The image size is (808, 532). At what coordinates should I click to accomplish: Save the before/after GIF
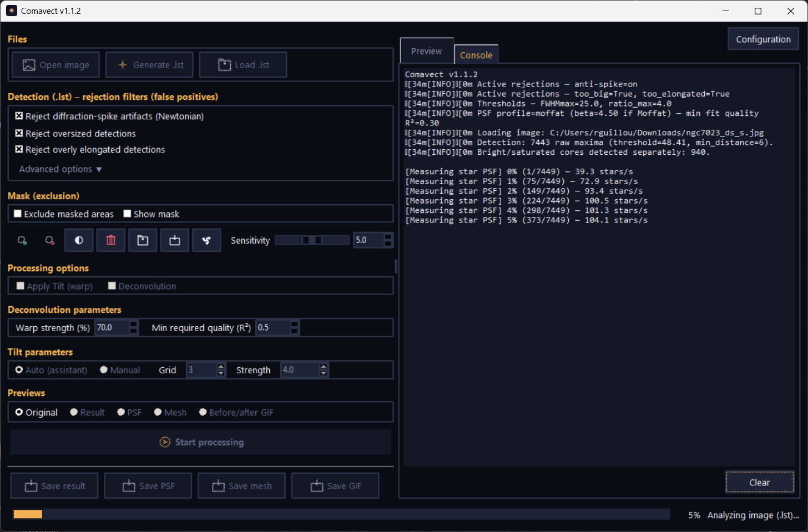(336, 486)
